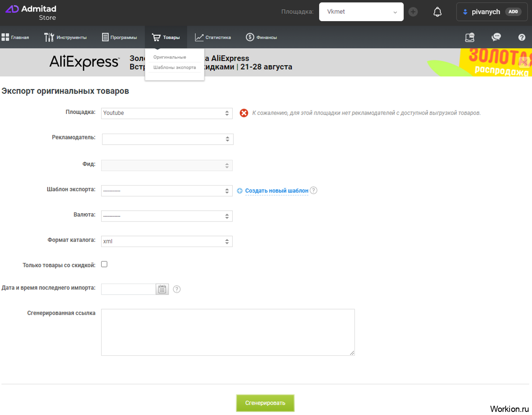Image resolution: width=532 pixels, height=415 pixels.
Task: Open the Валюта dropdown
Action: 167,216
